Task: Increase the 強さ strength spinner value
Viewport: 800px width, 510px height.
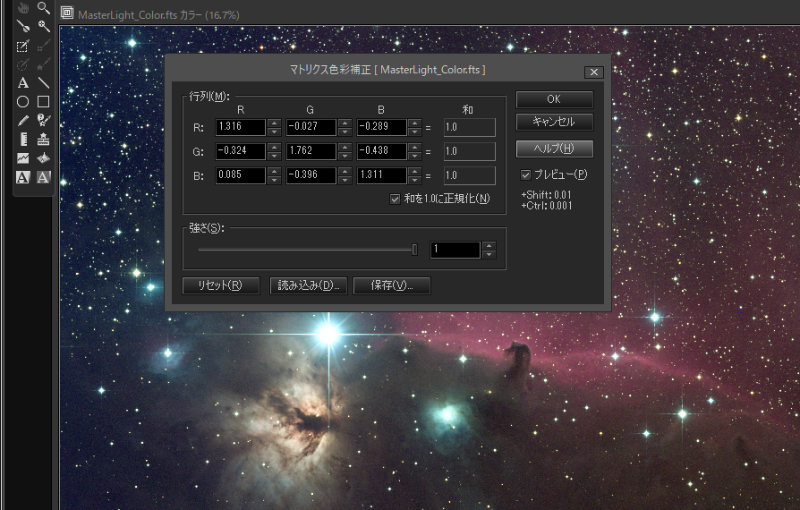Action: pos(488,245)
